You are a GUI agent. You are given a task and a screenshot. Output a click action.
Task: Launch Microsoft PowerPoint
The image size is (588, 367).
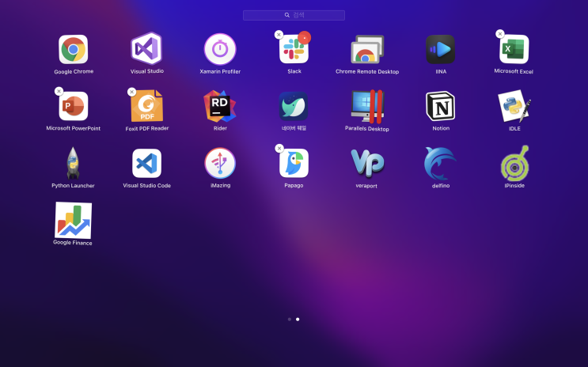[x=73, y=106]
